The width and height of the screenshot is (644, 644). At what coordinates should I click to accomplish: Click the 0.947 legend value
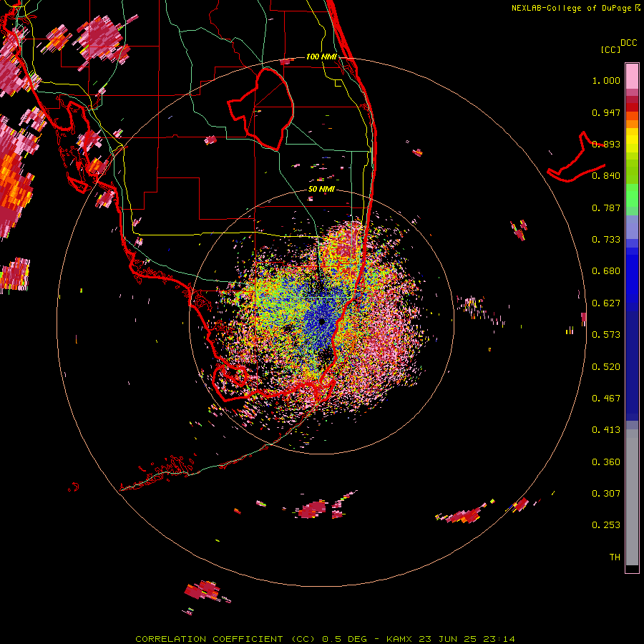point(606,112)
